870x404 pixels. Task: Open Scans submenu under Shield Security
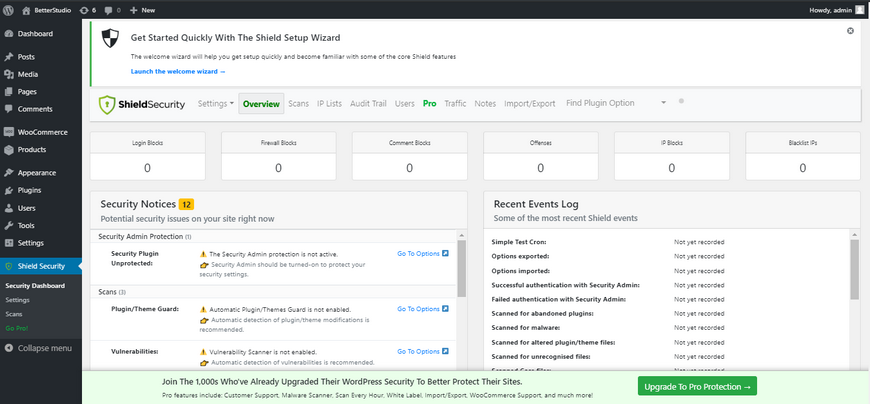click(x=14, y=314)
